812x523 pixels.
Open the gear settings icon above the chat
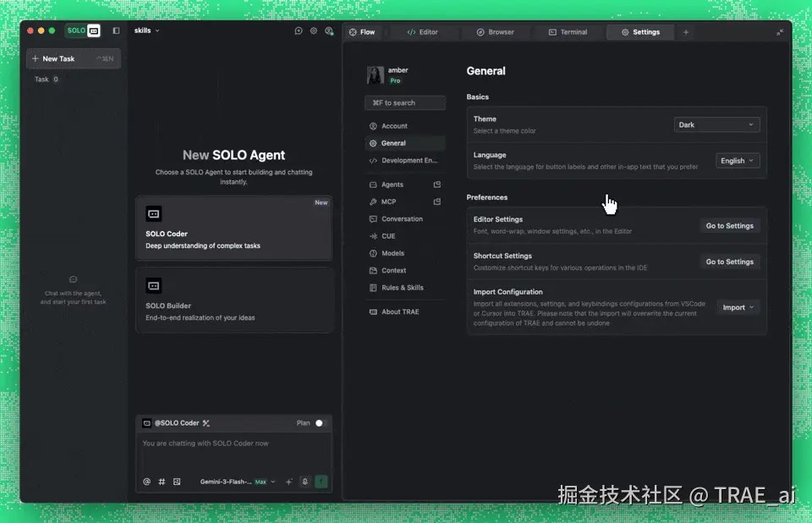[313, 31]
